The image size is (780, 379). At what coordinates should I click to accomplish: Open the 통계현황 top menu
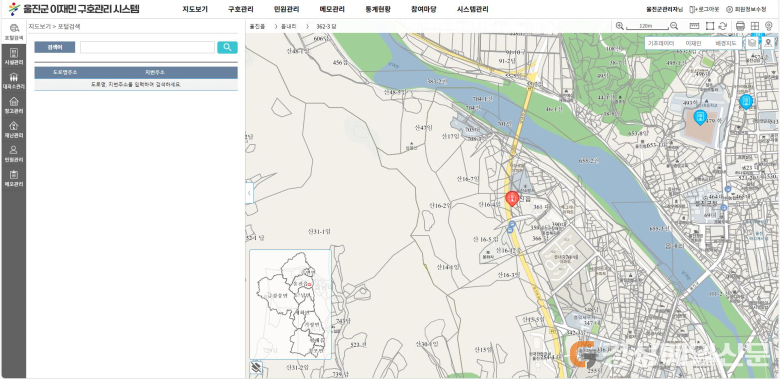pyautogui.click(x=378, y=9)
